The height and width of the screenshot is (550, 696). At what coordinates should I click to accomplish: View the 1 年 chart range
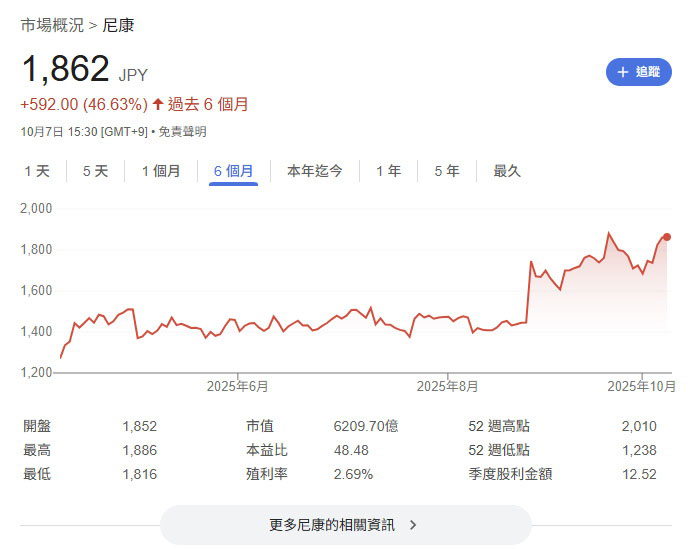tap(388, 171)
